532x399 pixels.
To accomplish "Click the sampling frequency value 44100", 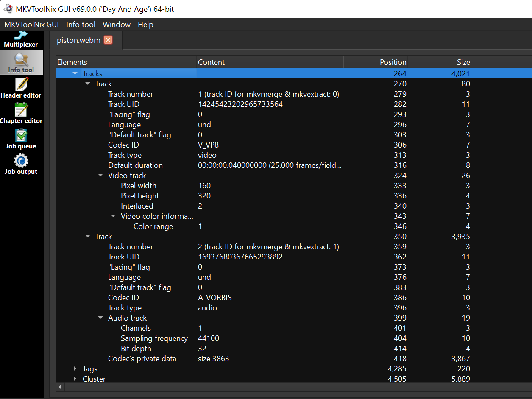I will (x=209, y=338).
